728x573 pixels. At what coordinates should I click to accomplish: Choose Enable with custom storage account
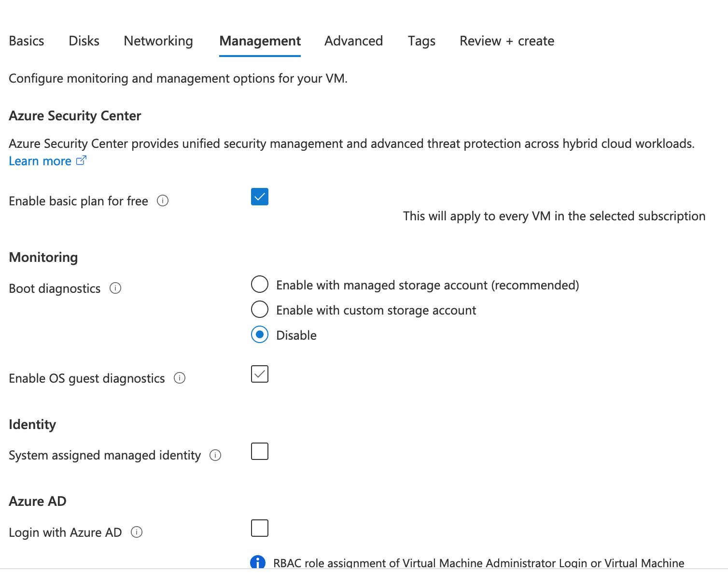[260, 309]
